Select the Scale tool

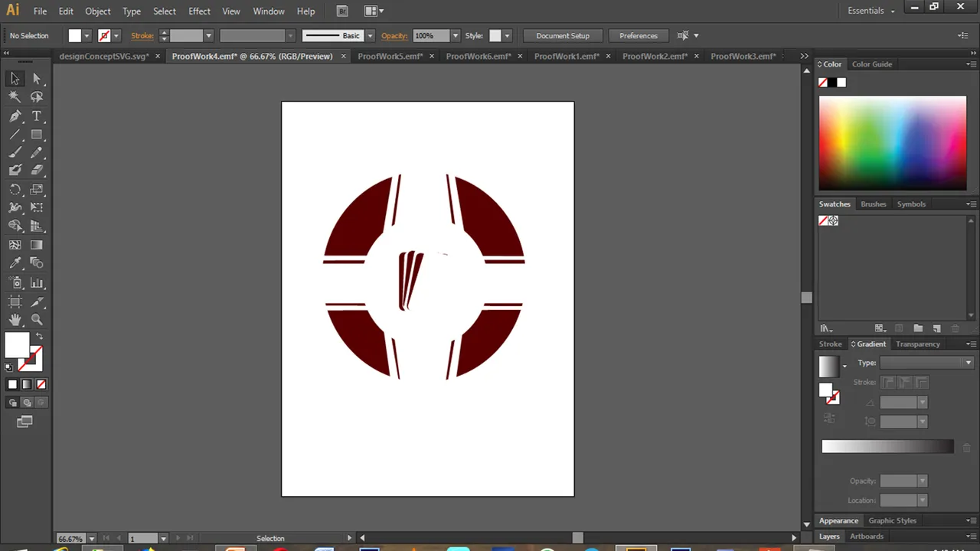(36, 190)
